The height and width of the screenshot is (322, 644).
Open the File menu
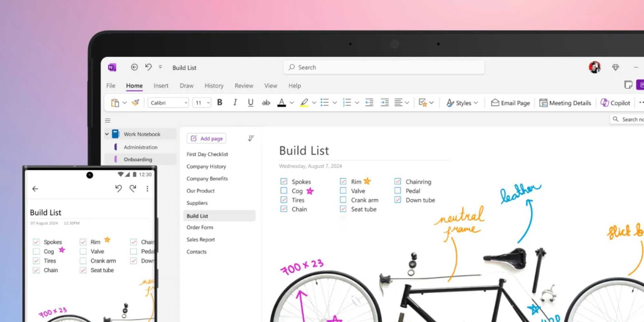[x=111, y=86]
